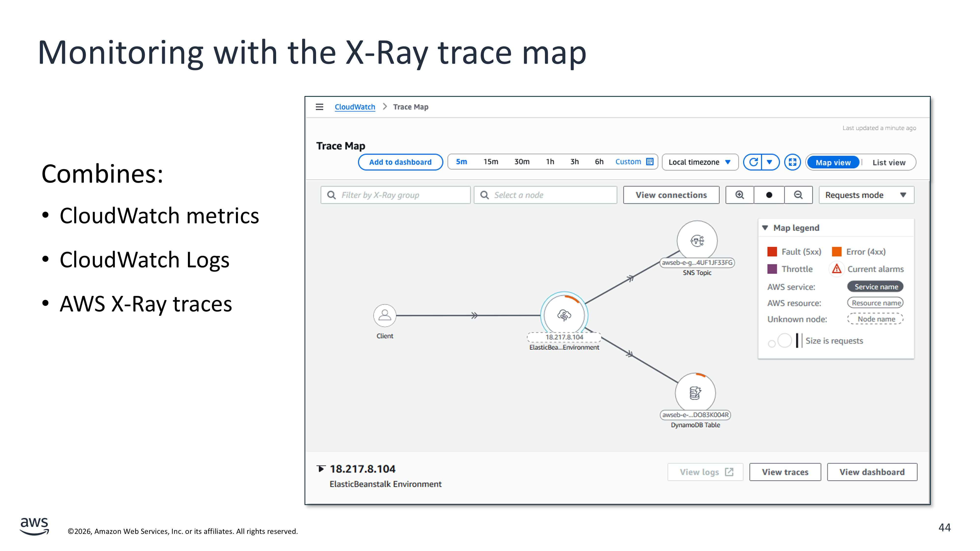This screenshot has width=980, height=551.
Task: Click the Add to dashboard button
Action: 400,162
